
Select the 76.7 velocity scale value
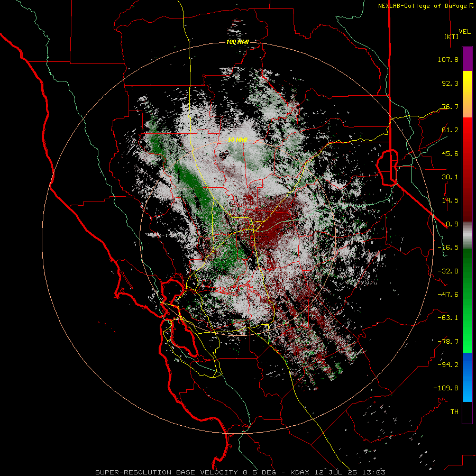(450, 106)
